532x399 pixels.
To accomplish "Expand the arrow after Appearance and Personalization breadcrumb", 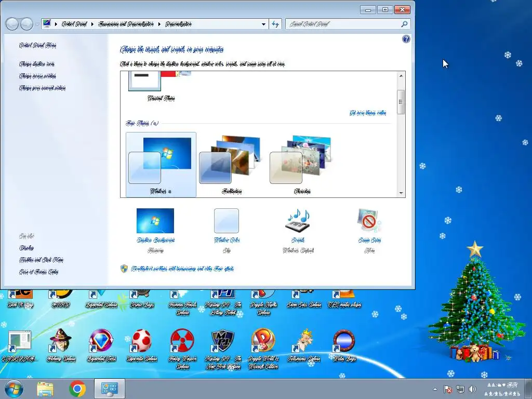I will 159,24.
